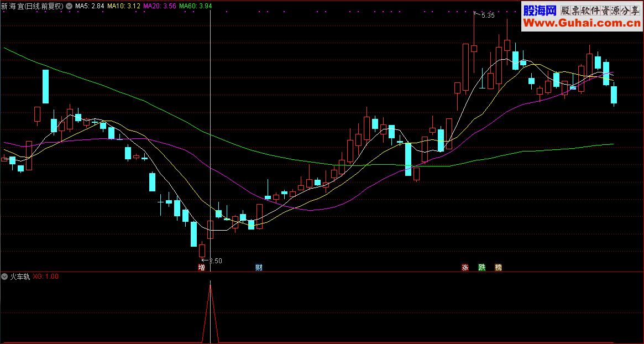Click the 5.35 high price label

point(488,15)
